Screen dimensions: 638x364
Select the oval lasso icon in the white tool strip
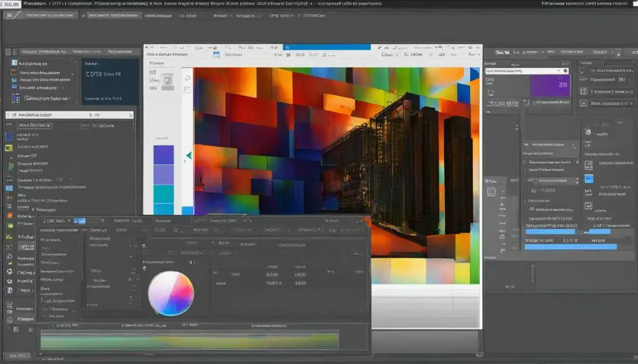187,78
